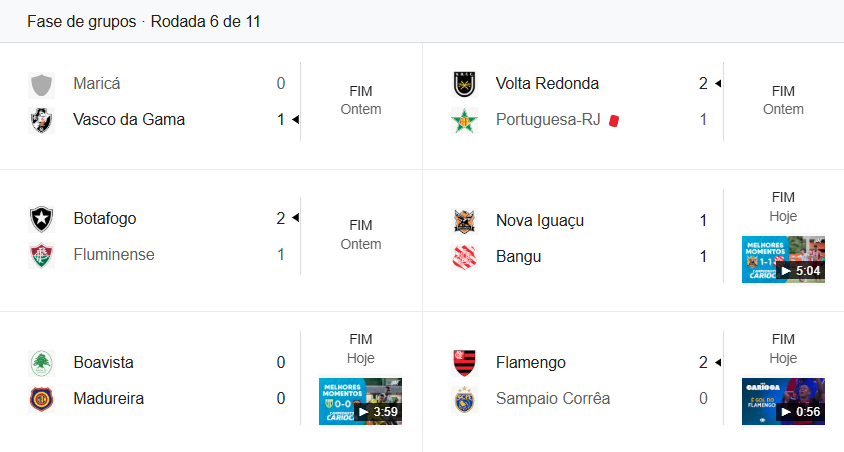
Task: Click the Vasco da Gama crest
Action: pyautogui.click(x=41, y=120)
